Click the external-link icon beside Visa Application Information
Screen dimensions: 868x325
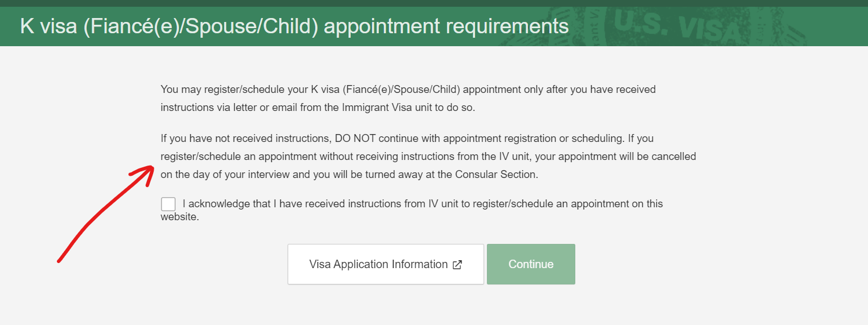pos(457,265)
